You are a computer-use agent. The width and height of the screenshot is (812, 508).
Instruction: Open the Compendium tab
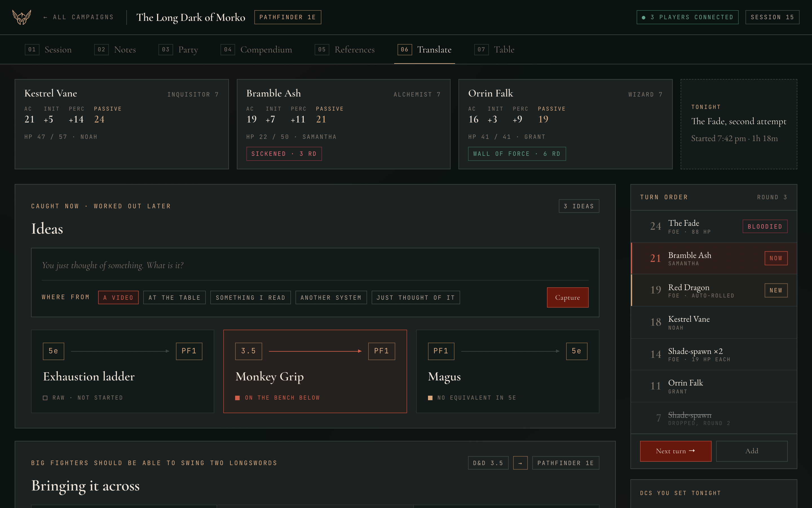click(x=256, y=50)
